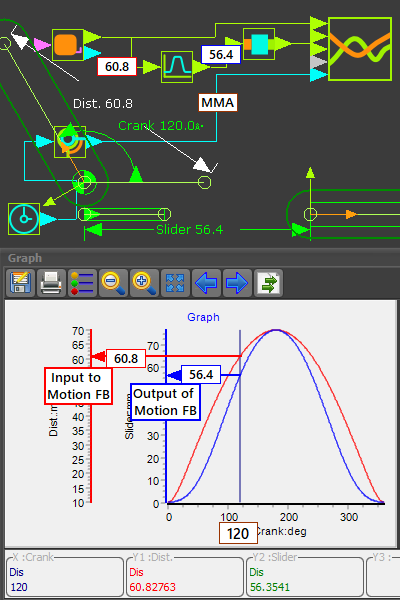Select the orange Measurement function block

click(x=68, y=45)
